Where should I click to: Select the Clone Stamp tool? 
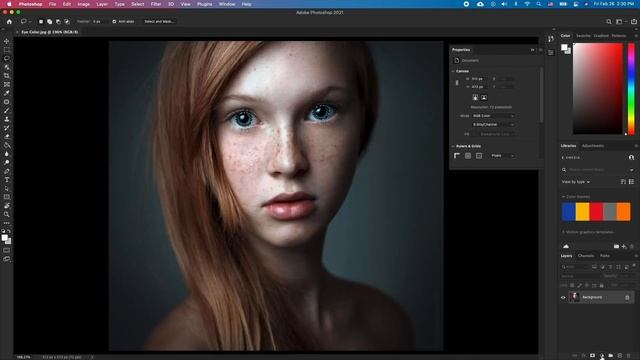[x=7, y=119]
